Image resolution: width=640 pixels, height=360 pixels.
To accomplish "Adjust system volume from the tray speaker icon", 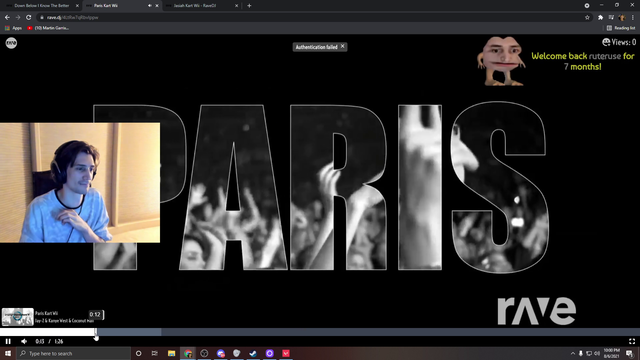I will (x=597, y=353).
